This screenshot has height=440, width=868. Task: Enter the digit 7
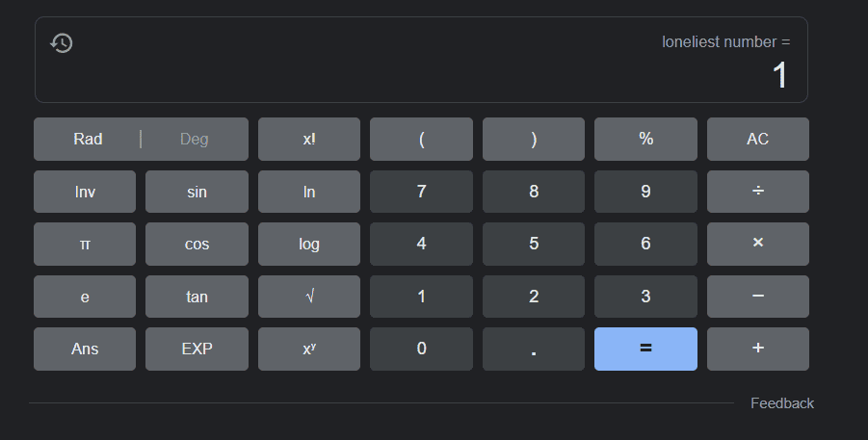[421, 192]
